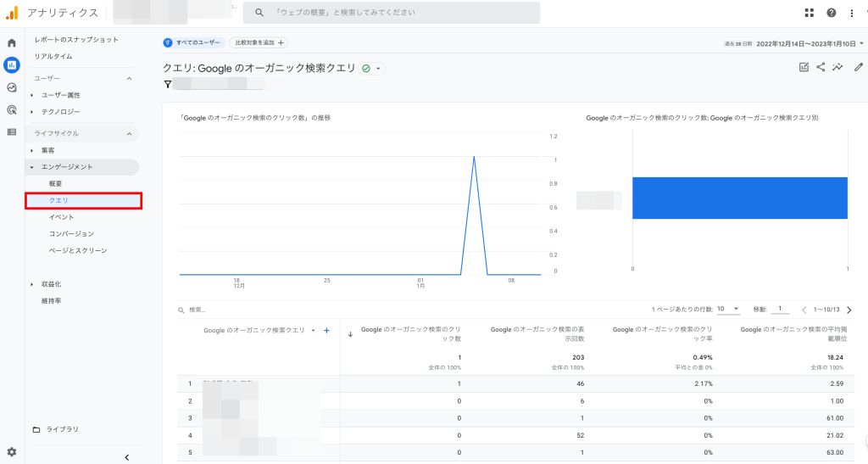Open the Home icon in left rail

coord(12,42)
